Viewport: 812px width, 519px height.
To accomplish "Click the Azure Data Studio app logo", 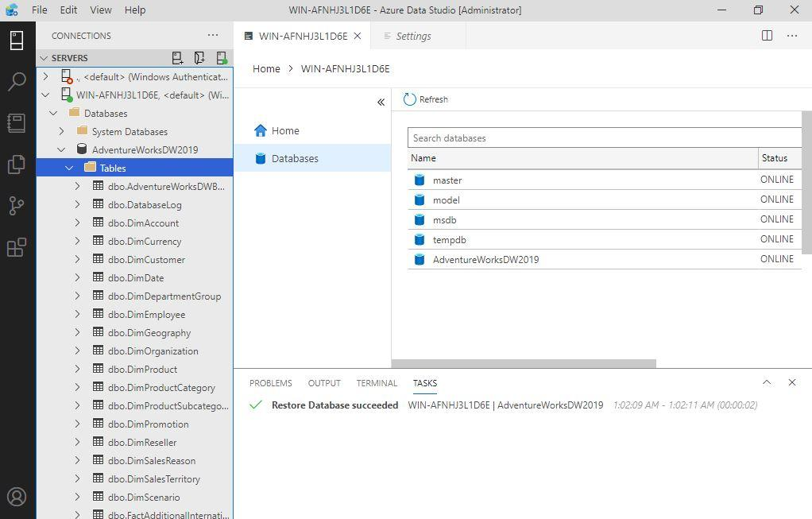I will click(x=12, y=10).
